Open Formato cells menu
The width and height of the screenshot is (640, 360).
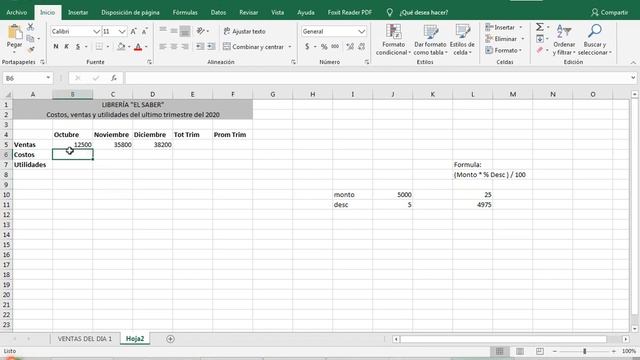pos(504,50)
